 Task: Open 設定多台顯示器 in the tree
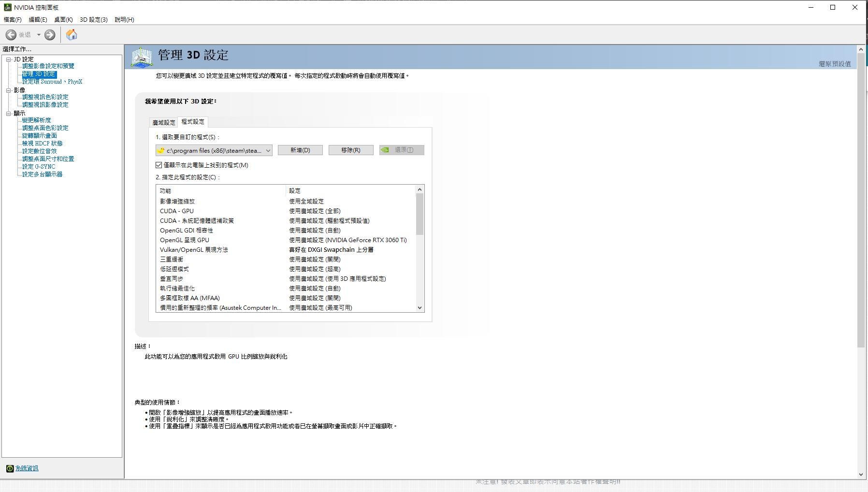(x=42, y=174)
